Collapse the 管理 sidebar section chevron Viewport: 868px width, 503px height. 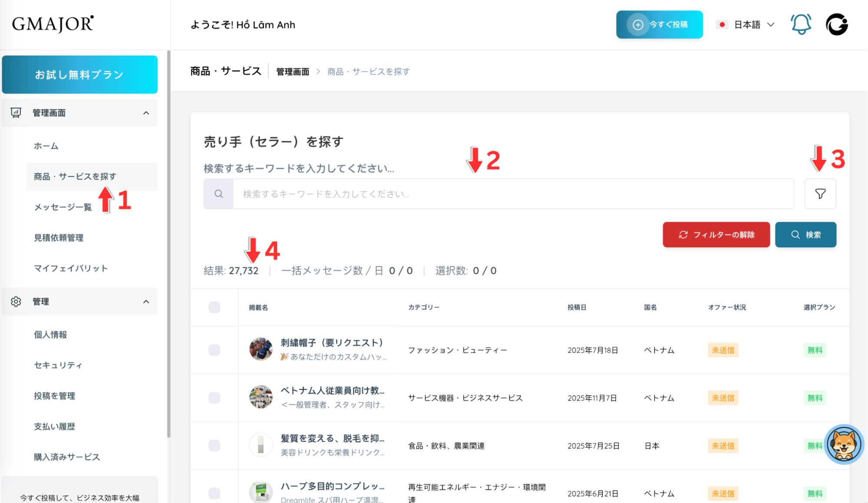146,302
